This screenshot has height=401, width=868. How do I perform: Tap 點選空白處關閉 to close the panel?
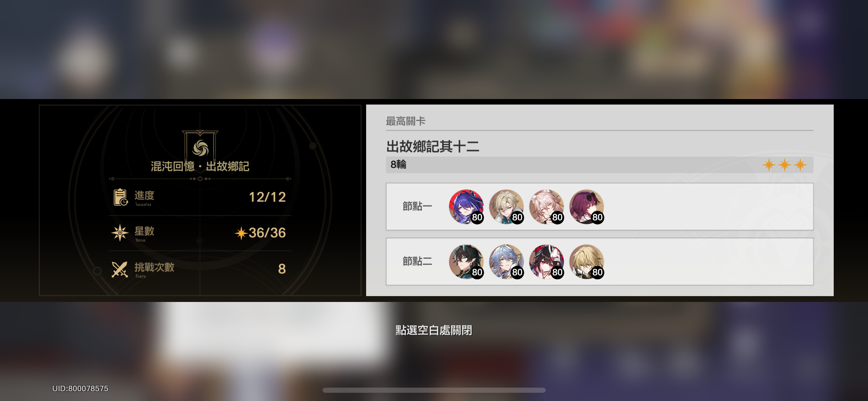pyautogui.click(x=434, y=330)
